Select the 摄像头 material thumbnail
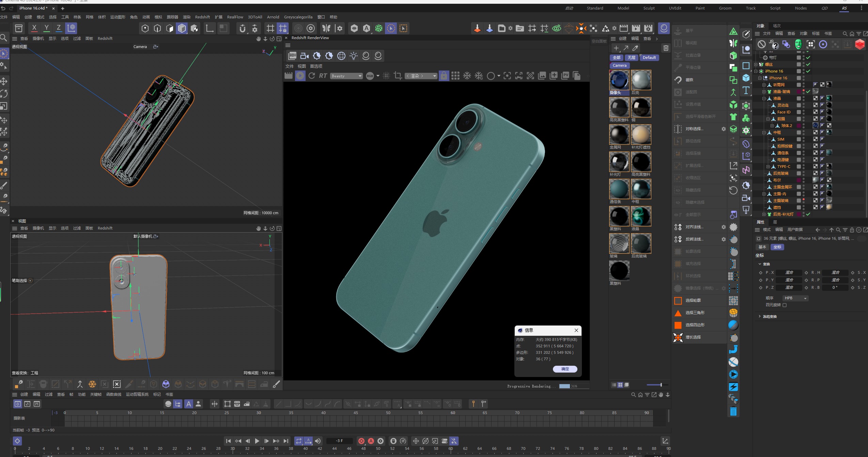The height and width of the screenshot is (457, 868). click(619, 80)
